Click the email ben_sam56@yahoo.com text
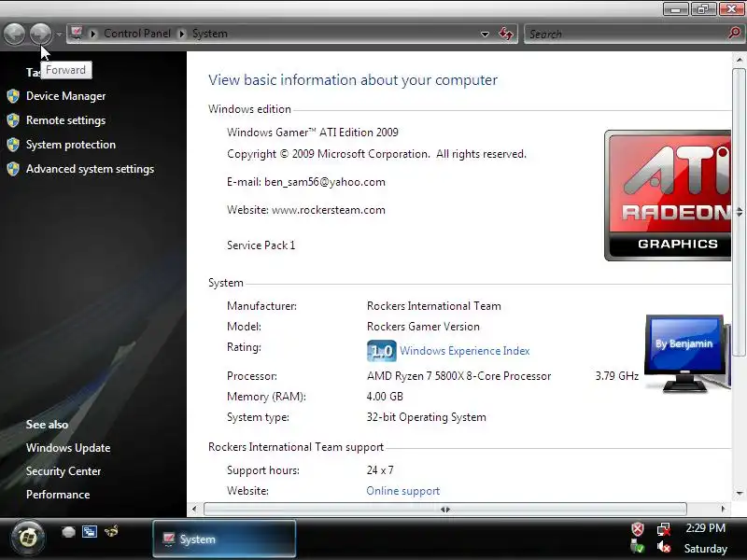Image resolution: width=747 pixels, height=560 pixels. coord(324,182)
